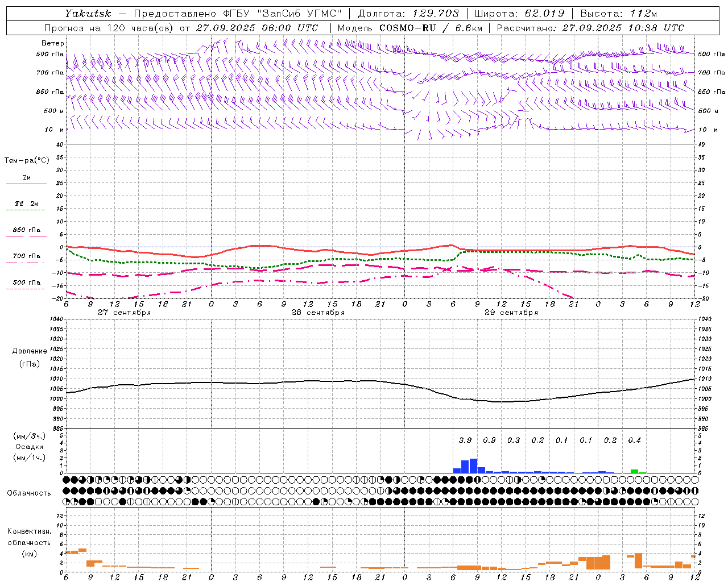Image resolution: width=728 pixels, height=582 pixels.
Task: Click the "Ветер" wind panel label
Action: [53, 43]
